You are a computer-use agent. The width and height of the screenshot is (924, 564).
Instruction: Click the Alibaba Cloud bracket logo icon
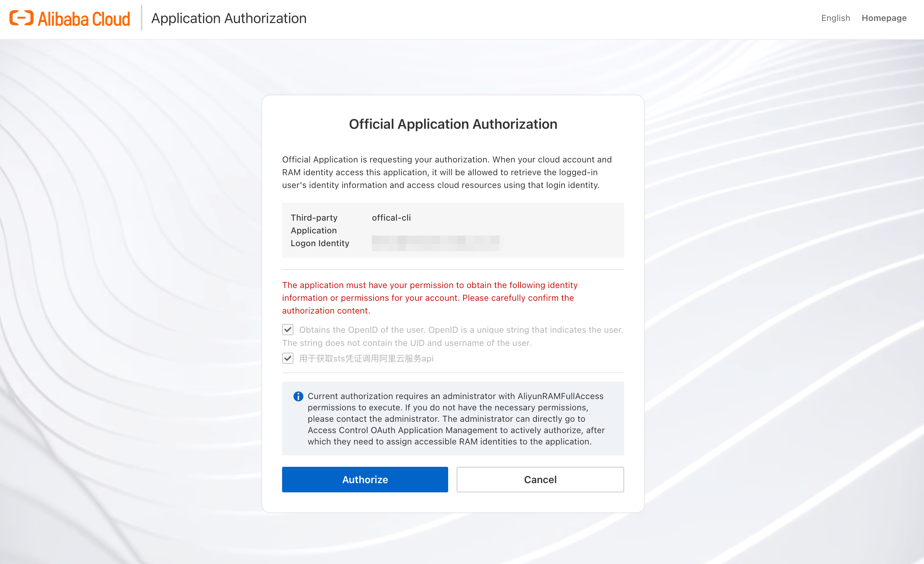[21, 18]
